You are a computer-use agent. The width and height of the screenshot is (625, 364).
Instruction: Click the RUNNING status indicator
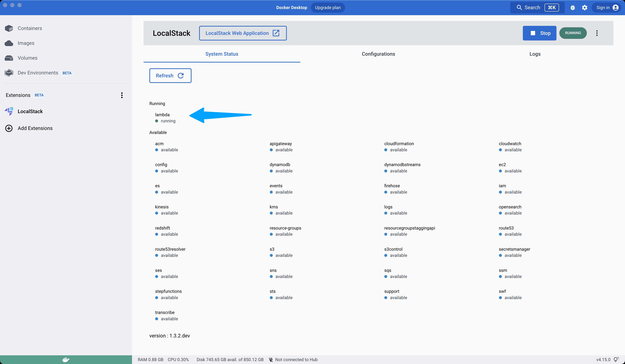click(573, 33)
